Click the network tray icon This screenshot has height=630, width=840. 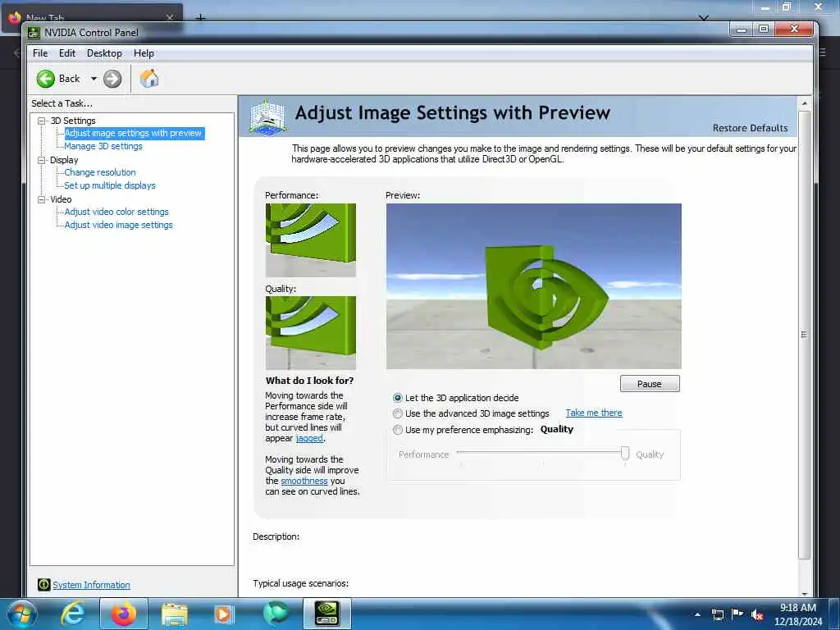[717, 614]
